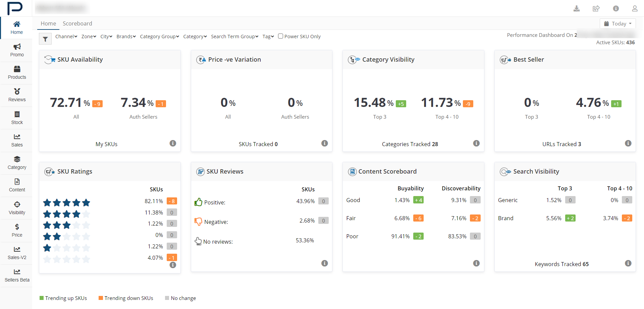Open the Visibility crosshair sidebar icon

point(17,205)
